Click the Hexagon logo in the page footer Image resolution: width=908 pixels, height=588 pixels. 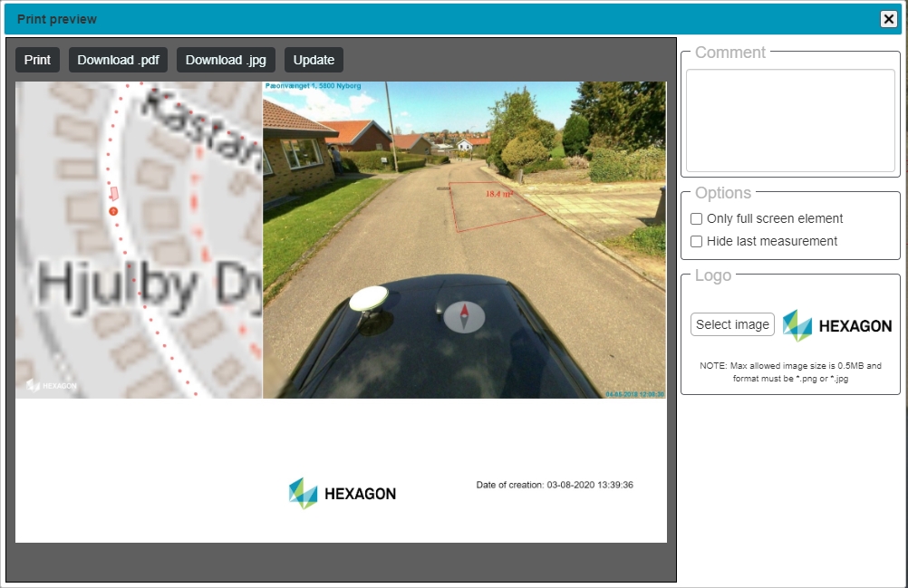[x=343, y=494]
